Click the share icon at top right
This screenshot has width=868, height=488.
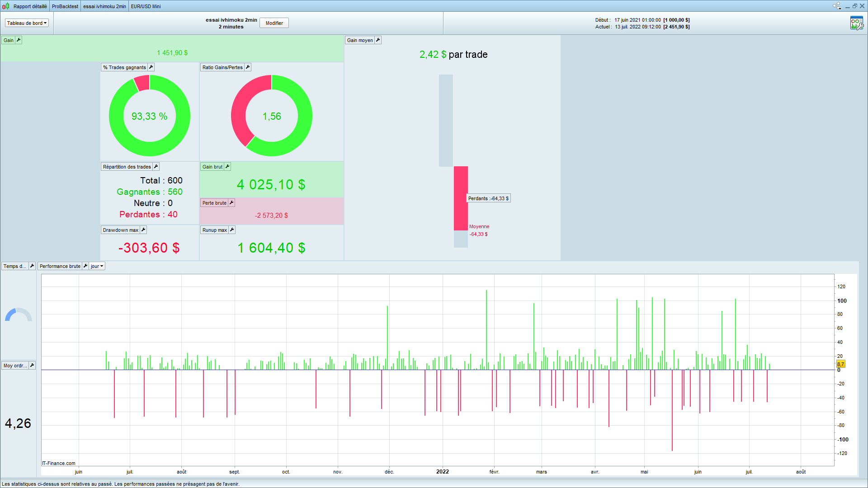pos(837,6)
